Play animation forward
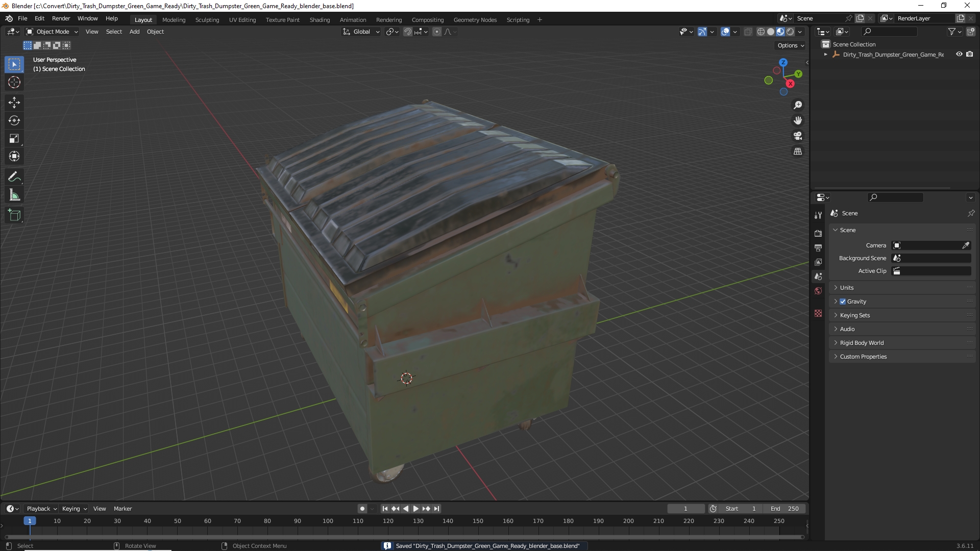The width and height of the screenshot is (980, 551). coord(416,509)
